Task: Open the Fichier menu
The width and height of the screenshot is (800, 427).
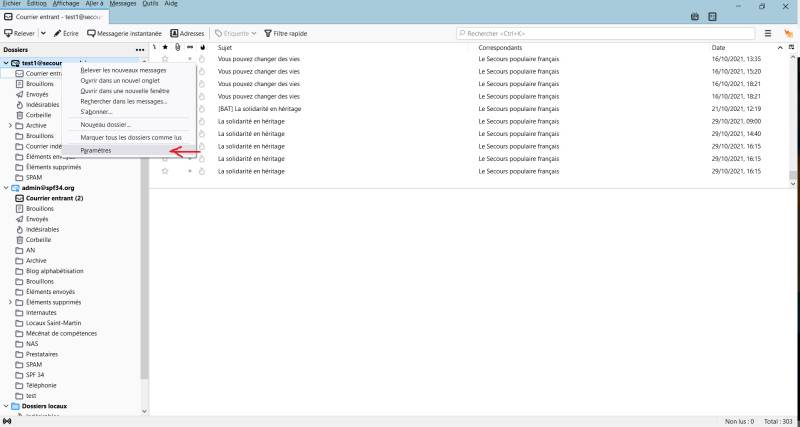Action: 12,4
